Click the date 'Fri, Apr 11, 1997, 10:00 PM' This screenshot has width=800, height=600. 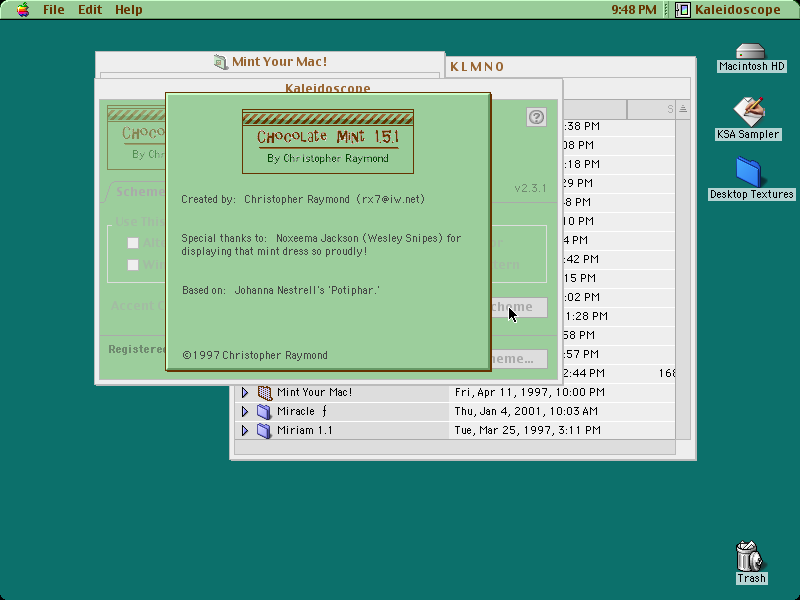pos(530,392)
